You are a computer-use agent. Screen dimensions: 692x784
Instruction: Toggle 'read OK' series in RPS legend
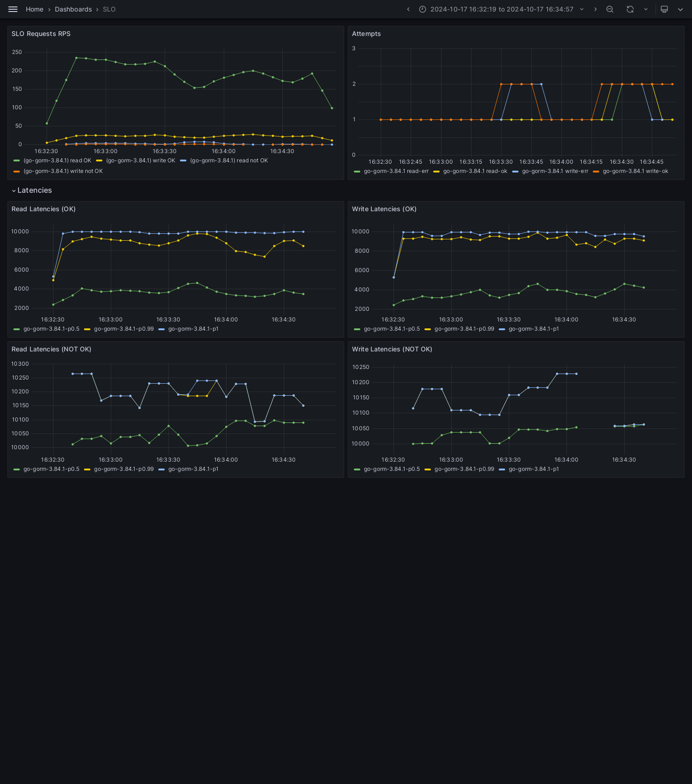[x=57, y=160]
